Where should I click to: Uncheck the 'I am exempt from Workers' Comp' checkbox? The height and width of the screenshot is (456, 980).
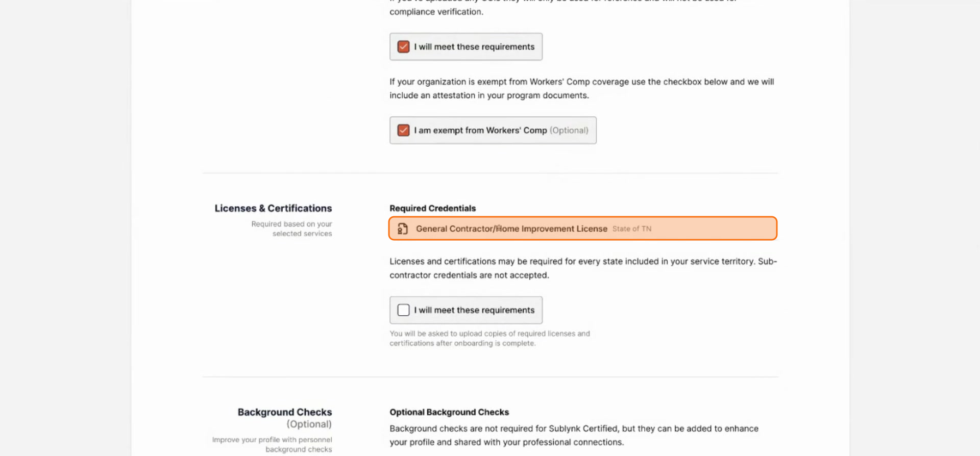point(403,131)
